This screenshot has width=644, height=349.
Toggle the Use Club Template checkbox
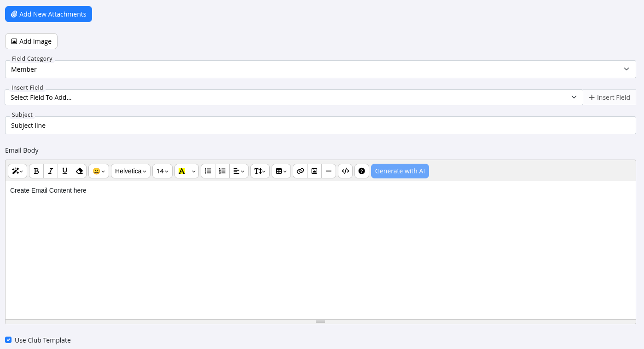tap(8, 340)
